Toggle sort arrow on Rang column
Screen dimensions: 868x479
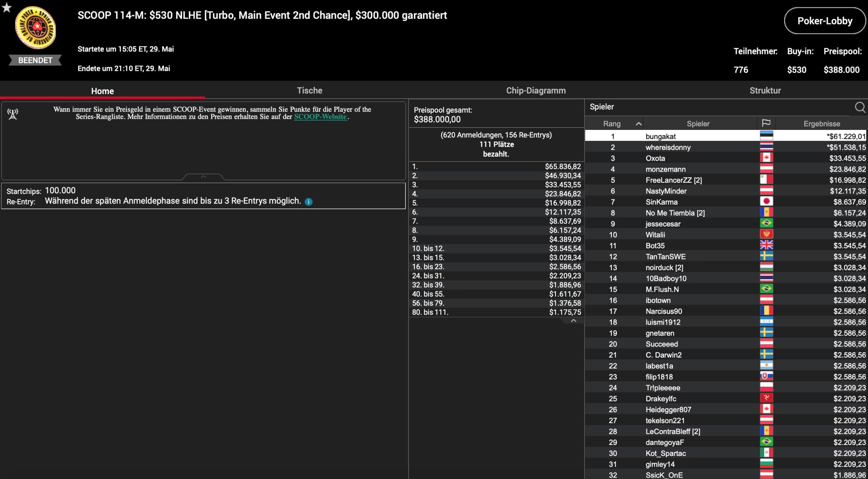click(638, 124)
